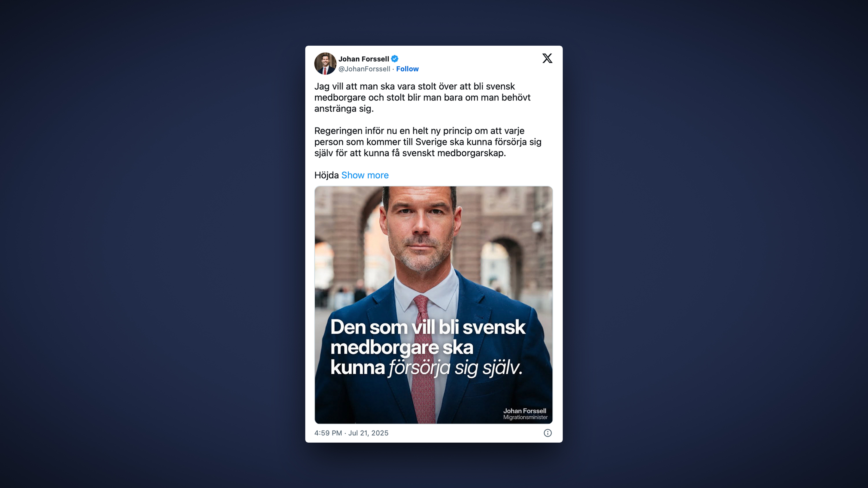Screen dimensions: 868x488
Task: Open the X logo in the tweet corner
Action: pyautogui.click(x=547, y=58)
